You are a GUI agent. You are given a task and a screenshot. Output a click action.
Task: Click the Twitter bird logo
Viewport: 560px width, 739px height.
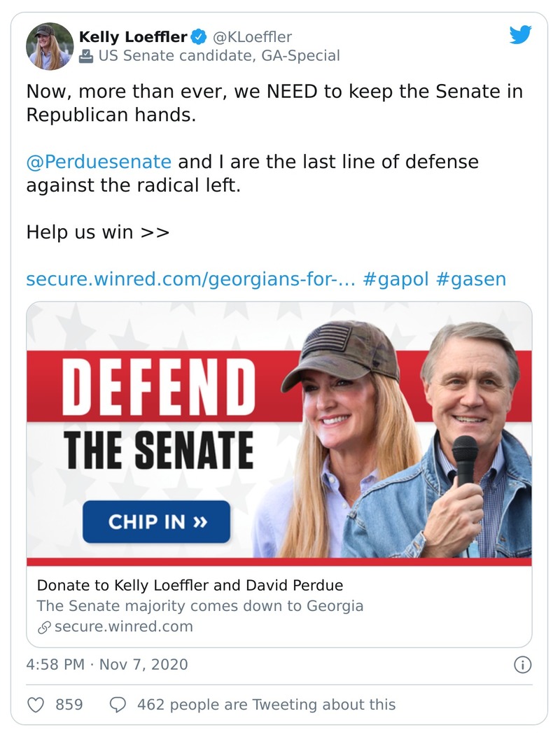pyautogui.click(x=520, y=35)
